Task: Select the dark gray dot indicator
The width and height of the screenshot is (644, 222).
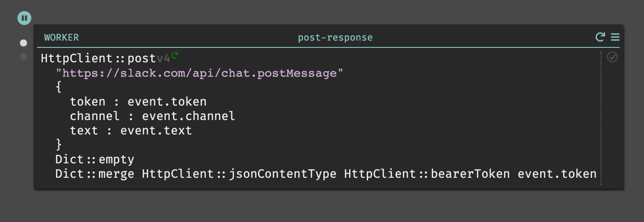Action: pos(23,56)
